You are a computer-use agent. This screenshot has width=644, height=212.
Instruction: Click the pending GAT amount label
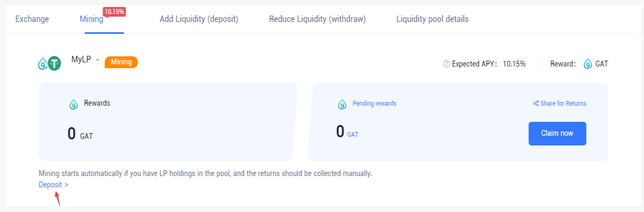(353, 135)
